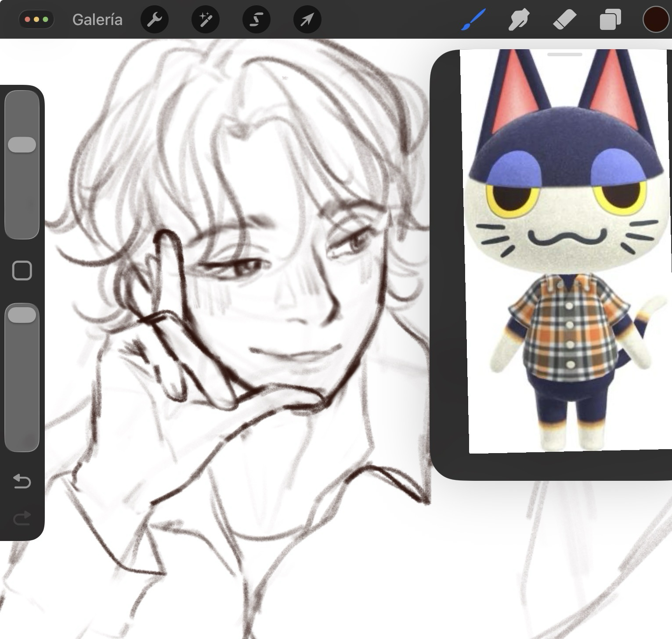Click the brush opacity slider handle

(22, 315)
